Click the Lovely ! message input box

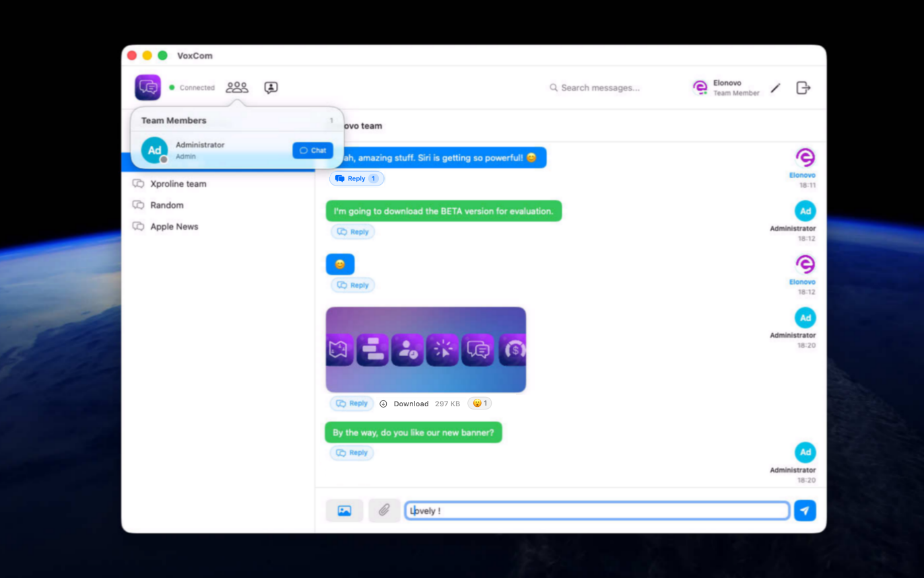point(597,511)
